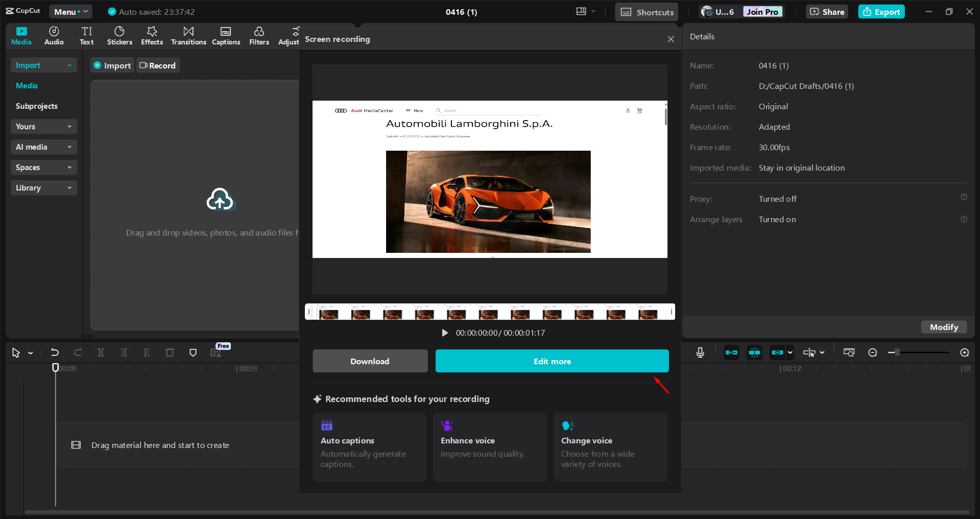Image resolution: width=980 pixels, height=519 pixels.
Task: Open the Menu in the title bar
Action: point(70,12)
